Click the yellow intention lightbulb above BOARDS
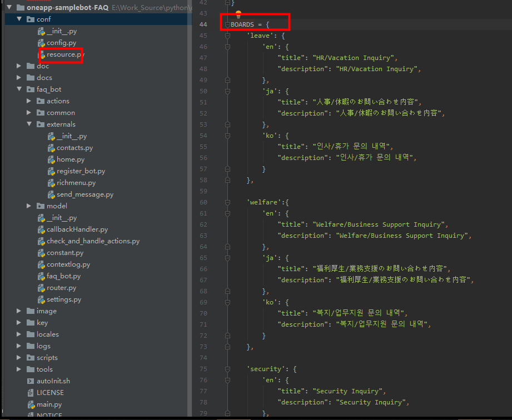 (238, 13)
